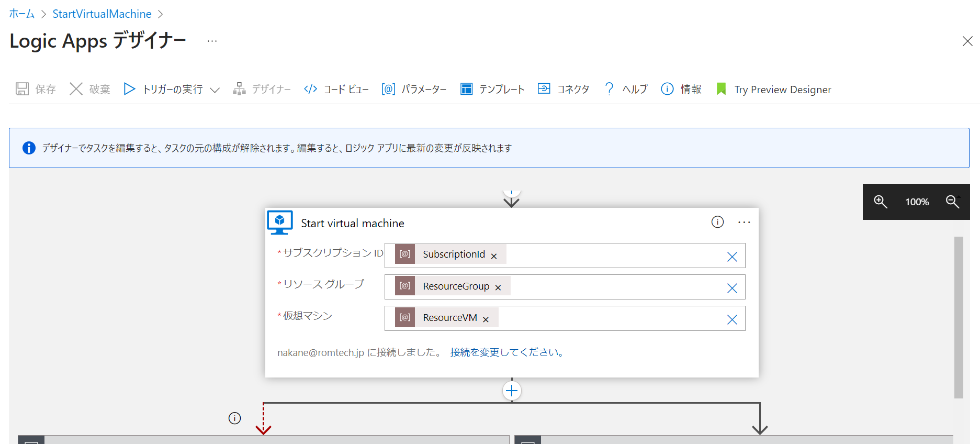Screen dimensions: 980x444
Task: Close the Logic Apps designer blade
Action: tap(967, 41)
